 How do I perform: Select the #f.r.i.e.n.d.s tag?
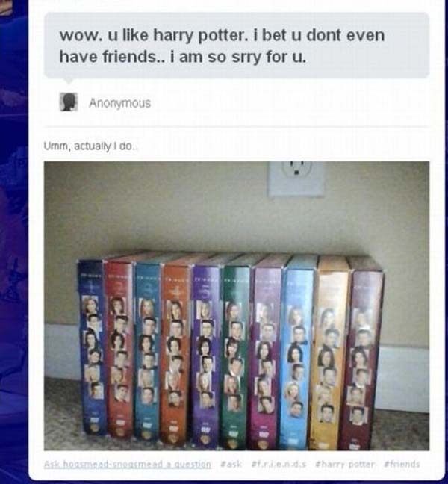(279, 464)
